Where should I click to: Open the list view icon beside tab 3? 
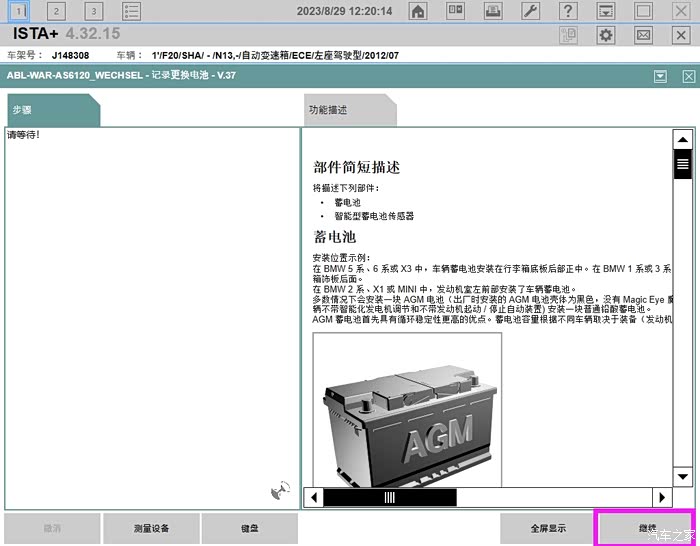click(131, 11)
